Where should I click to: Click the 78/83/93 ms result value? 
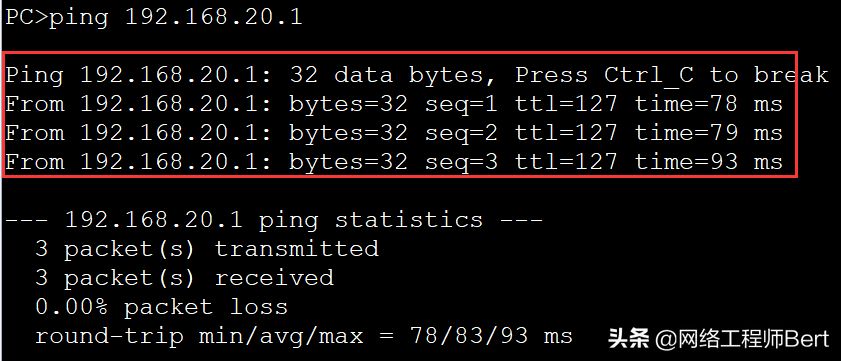click(491, 336)
